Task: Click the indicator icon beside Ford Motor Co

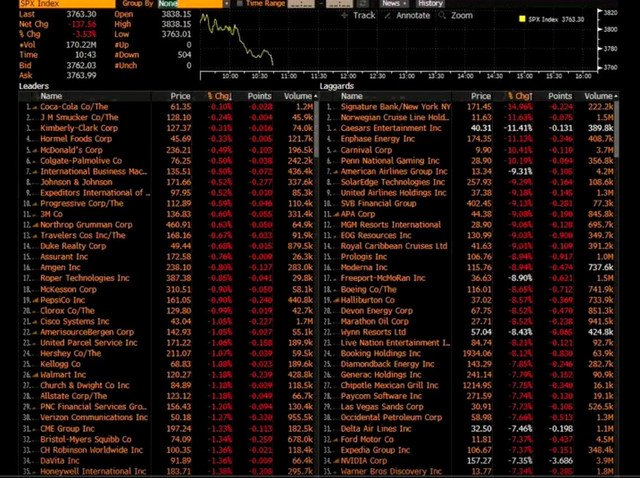Action: point(336,440)
